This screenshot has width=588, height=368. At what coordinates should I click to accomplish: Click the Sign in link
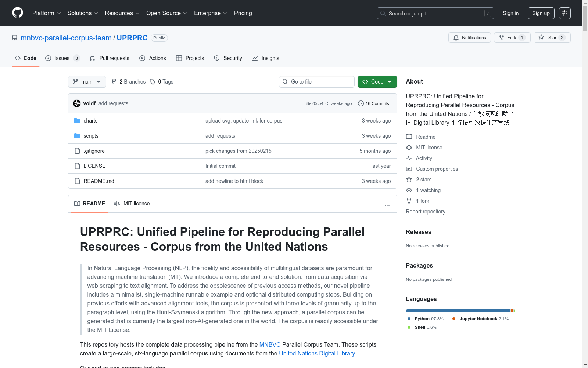[x=511, y=13]
